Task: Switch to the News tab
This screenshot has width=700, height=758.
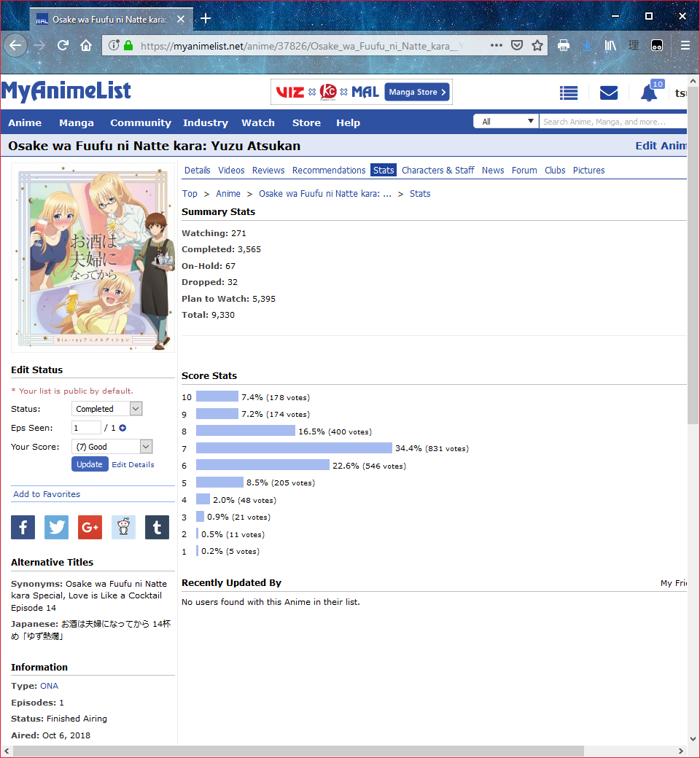Action: click(x=493, y=170)
